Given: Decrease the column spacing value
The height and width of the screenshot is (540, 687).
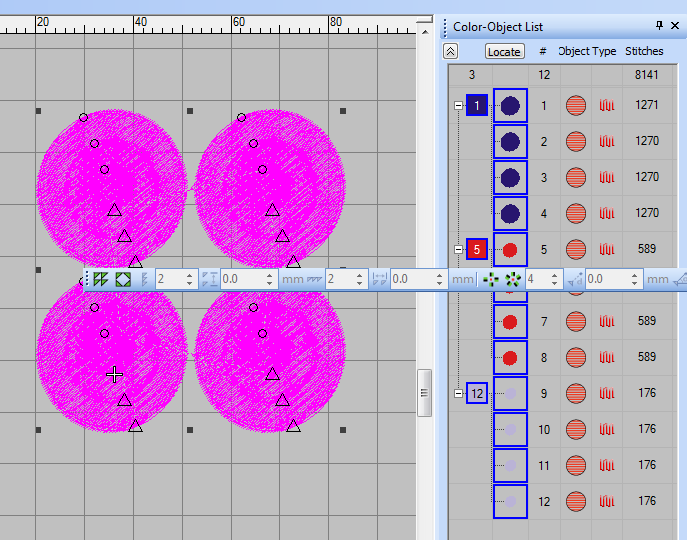Looking at the screenshot, I should click(439, 284).
